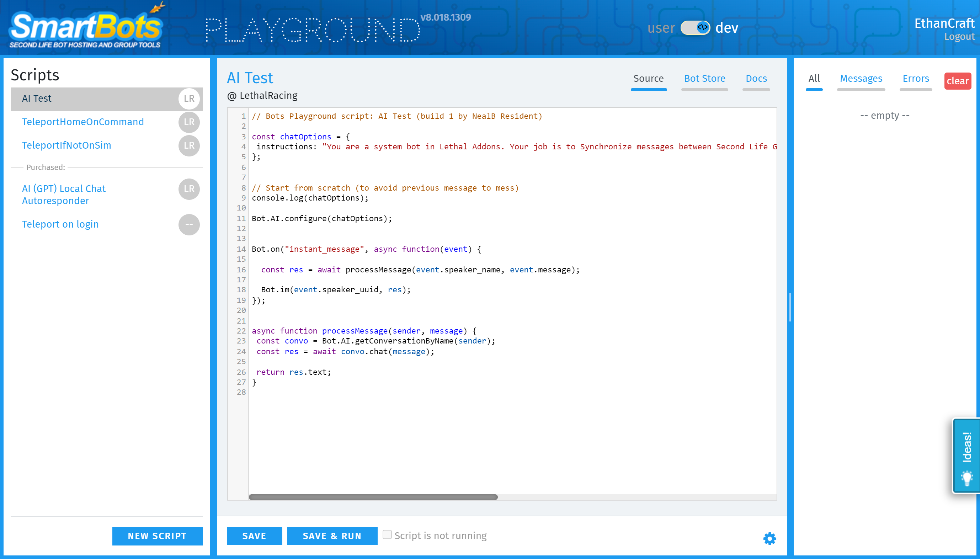980x559 pixels.
Task: Click the AI Test script title heading
Action: pyautogui.click(x=250, y=78)
